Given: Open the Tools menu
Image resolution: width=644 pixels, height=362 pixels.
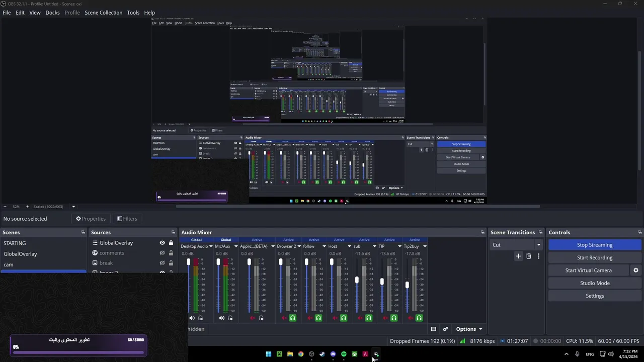Looking at the screenshot, I should [133, 13].
